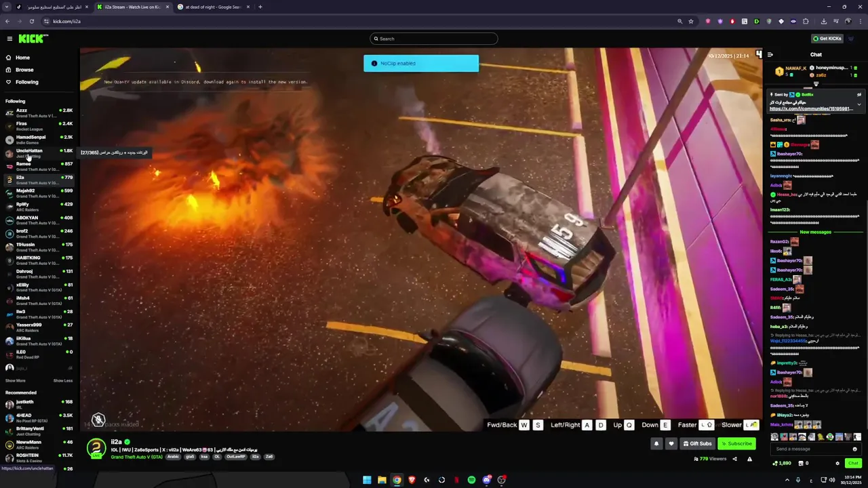The height and width of the screenshot is (488, 868).
Task: Click the notification bell button
Action: pos(656,443)
